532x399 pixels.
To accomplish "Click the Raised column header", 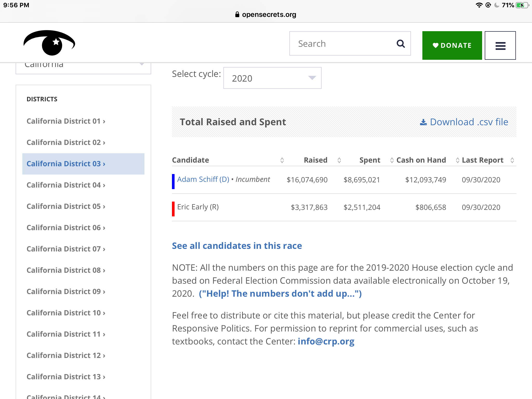I will [316, 160].
